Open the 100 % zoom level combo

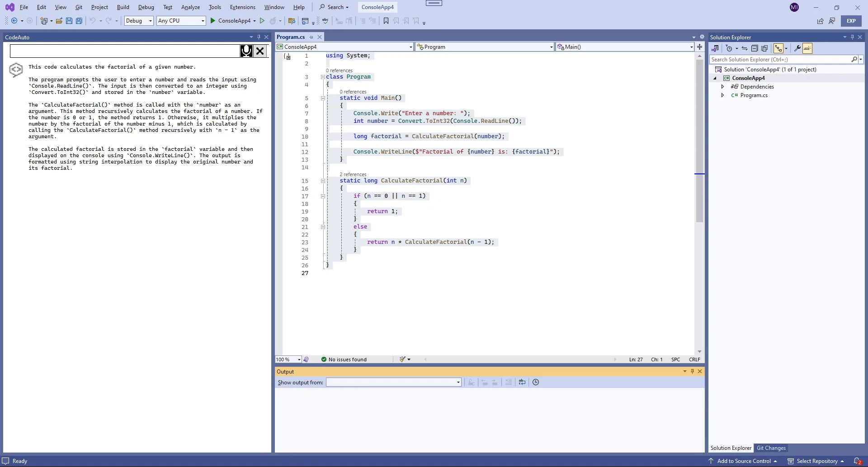pos(288,360)
